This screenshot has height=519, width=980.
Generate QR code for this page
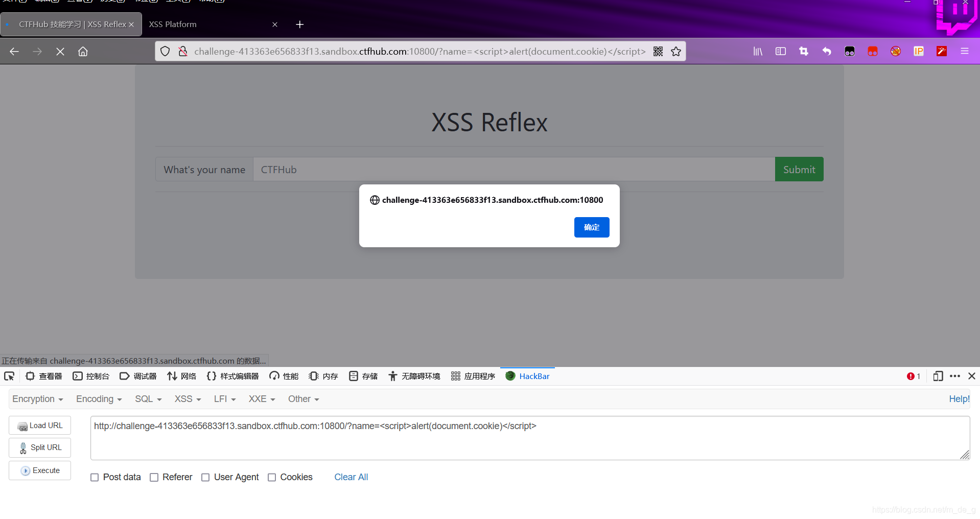[658, 52]
